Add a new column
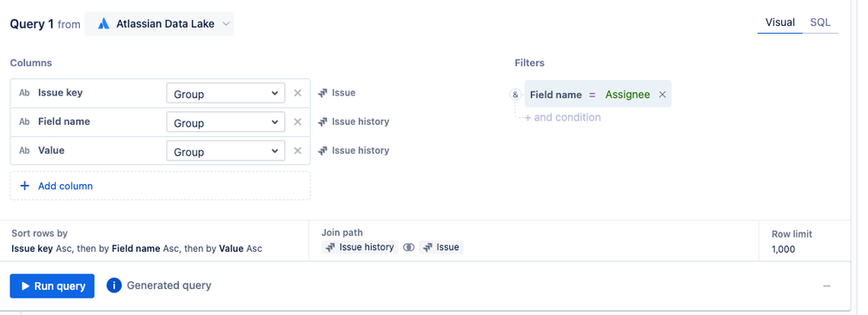 click(x=160, y=186)
